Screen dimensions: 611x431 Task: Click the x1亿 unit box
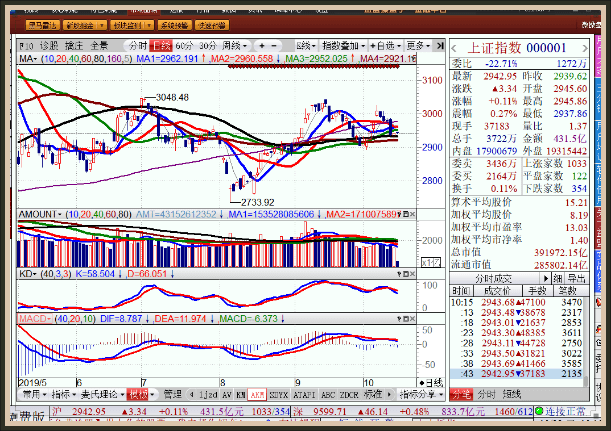(x=431, y=263)
